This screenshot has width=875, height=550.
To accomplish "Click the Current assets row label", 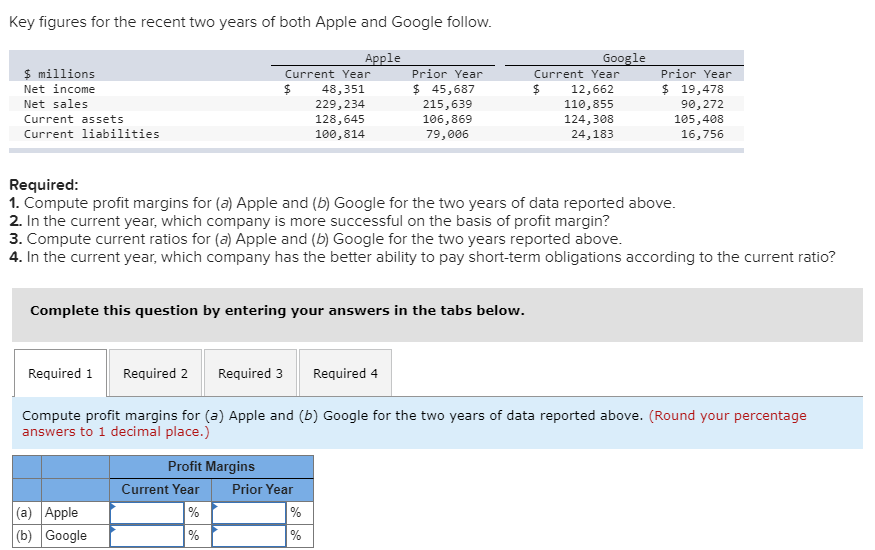I will [x=74, y=119].
